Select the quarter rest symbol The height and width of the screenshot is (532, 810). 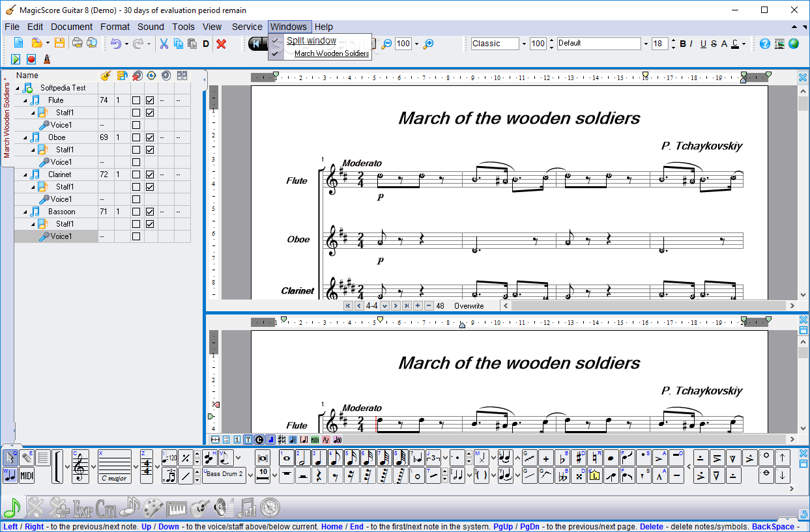319,475
